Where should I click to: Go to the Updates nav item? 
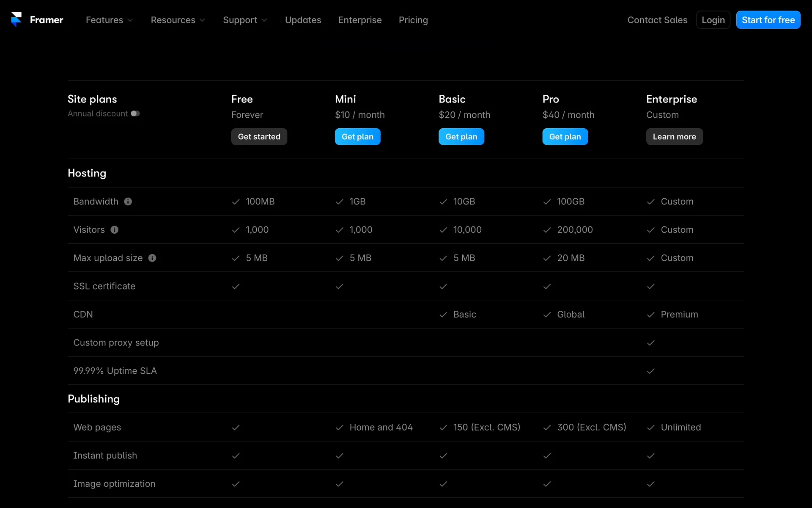tap(303, 20)
